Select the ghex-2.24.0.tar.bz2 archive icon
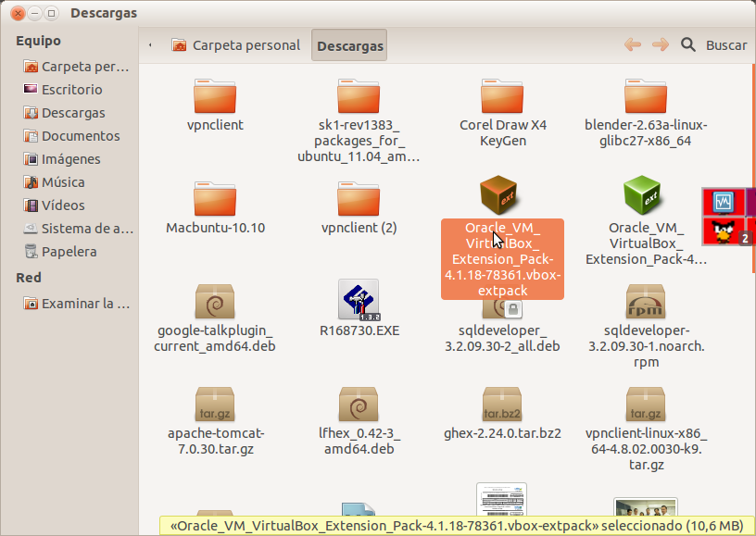 pyautogui.click(x=502, y=405)
